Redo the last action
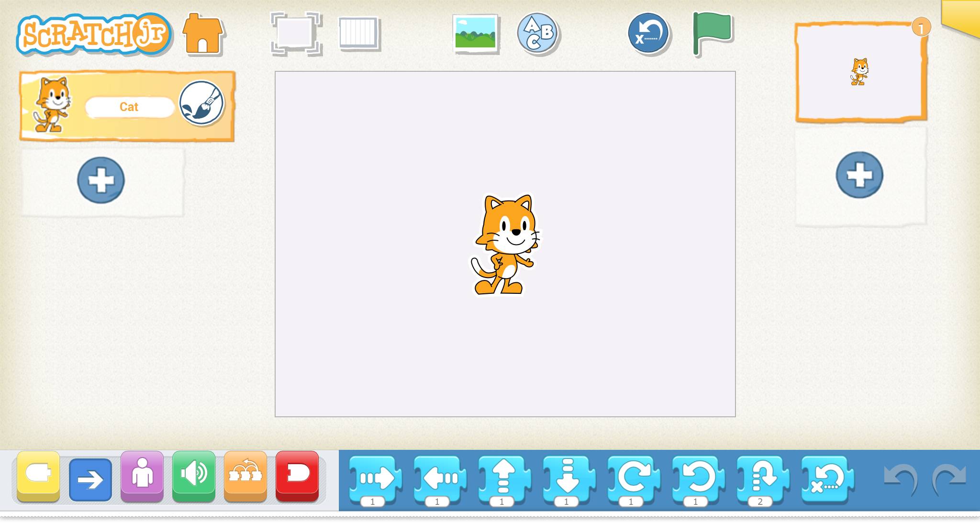980x524 pixels. click(949, 479)
